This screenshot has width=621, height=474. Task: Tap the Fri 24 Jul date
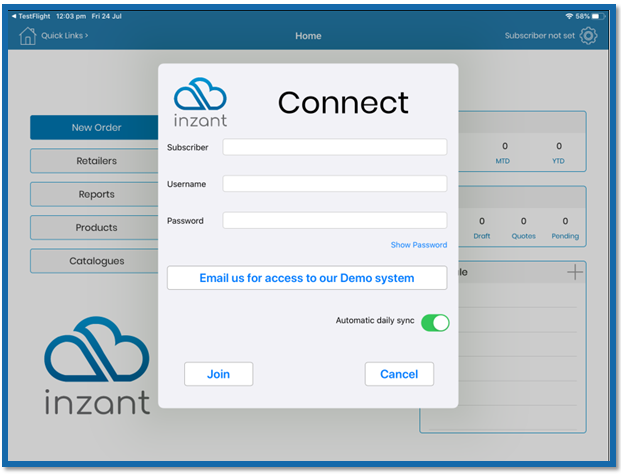[107, 16]
